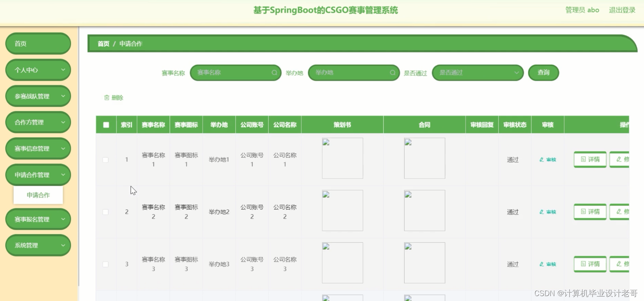This screenshot has height=301, width=644.
Task: Open row 3 策划书 image thumbnail
Action: pos(343,263)
